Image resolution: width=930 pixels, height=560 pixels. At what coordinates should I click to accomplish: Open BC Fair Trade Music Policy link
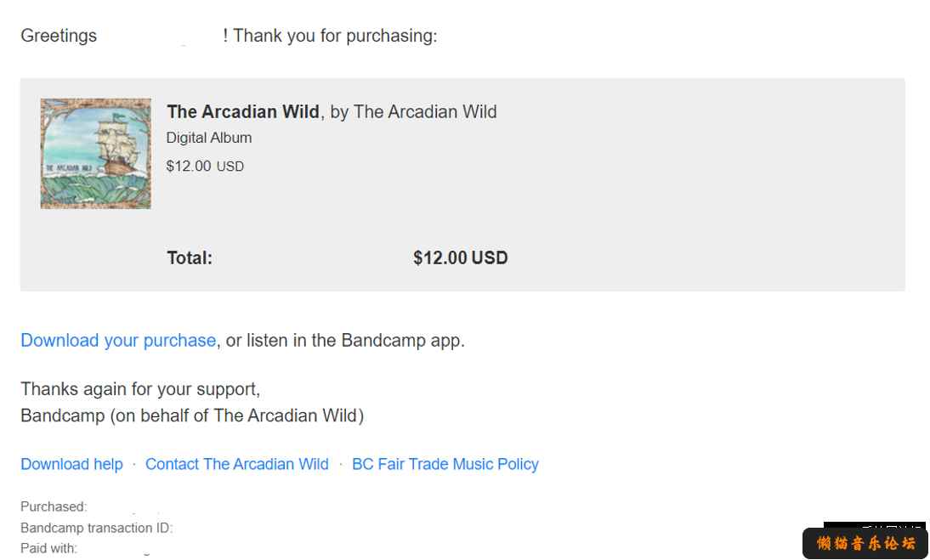(445, 464)
